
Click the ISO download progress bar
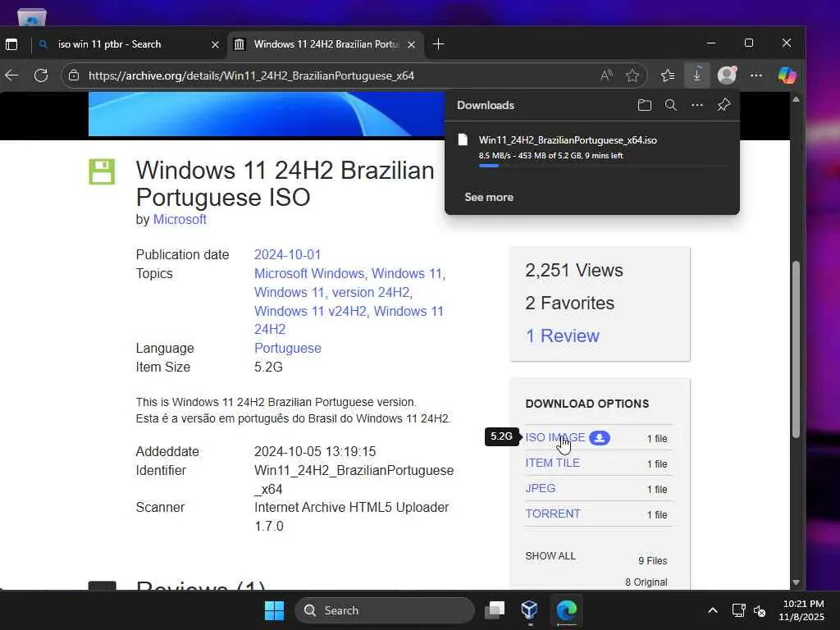605,166
